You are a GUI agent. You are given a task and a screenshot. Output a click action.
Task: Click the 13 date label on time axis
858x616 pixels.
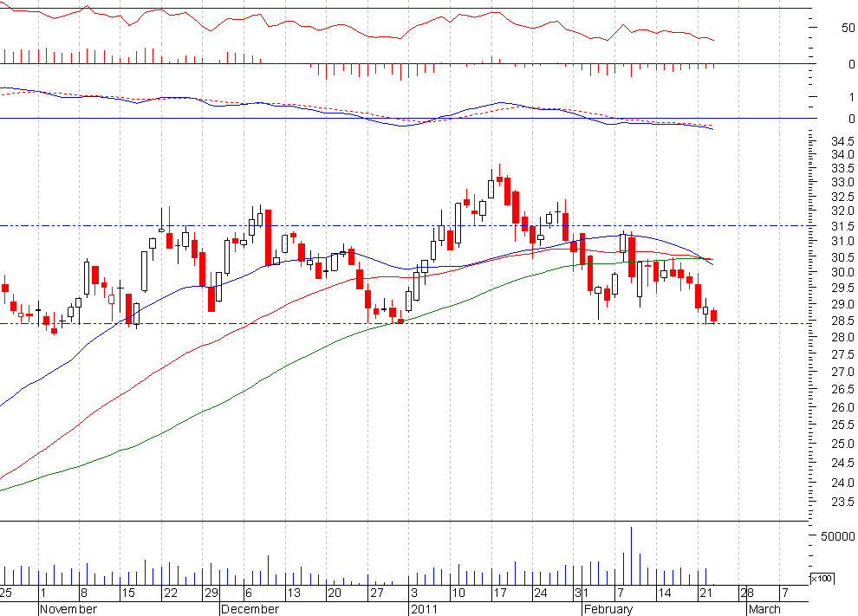pos(294,593)
